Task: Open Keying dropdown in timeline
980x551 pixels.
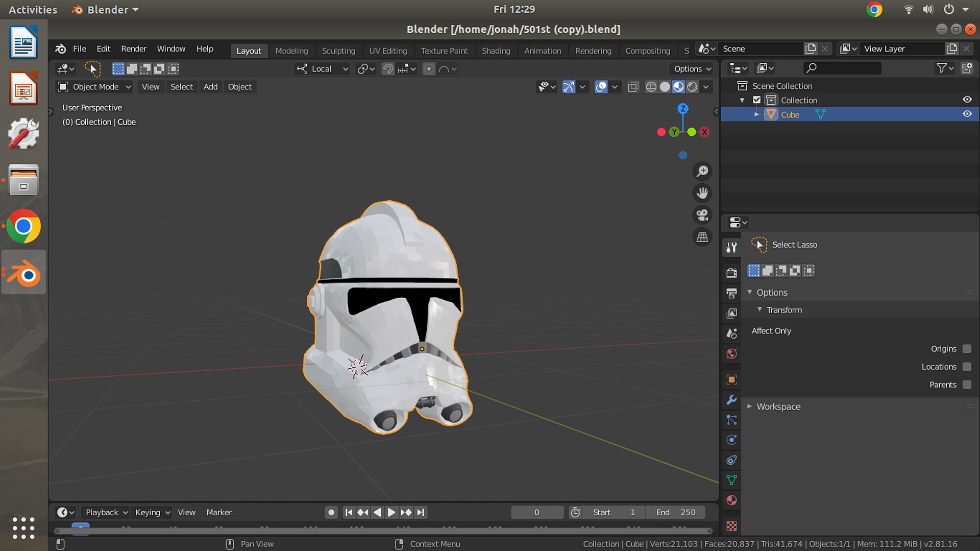Action: click(x=152, y=512)
